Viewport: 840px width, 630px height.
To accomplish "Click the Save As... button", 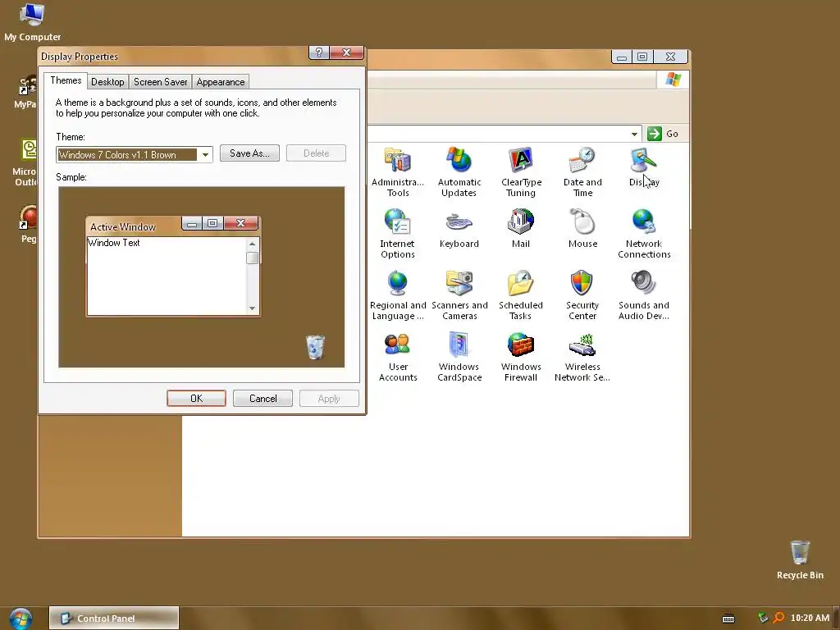I will point(249,153).
